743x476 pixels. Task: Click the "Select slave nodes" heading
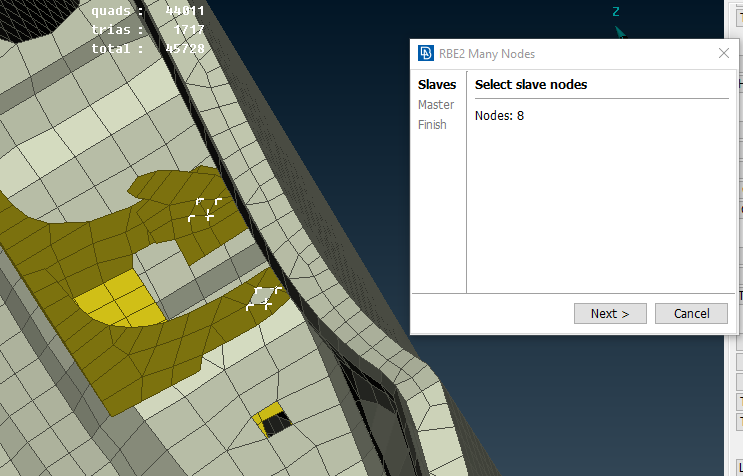pos(531,85)
